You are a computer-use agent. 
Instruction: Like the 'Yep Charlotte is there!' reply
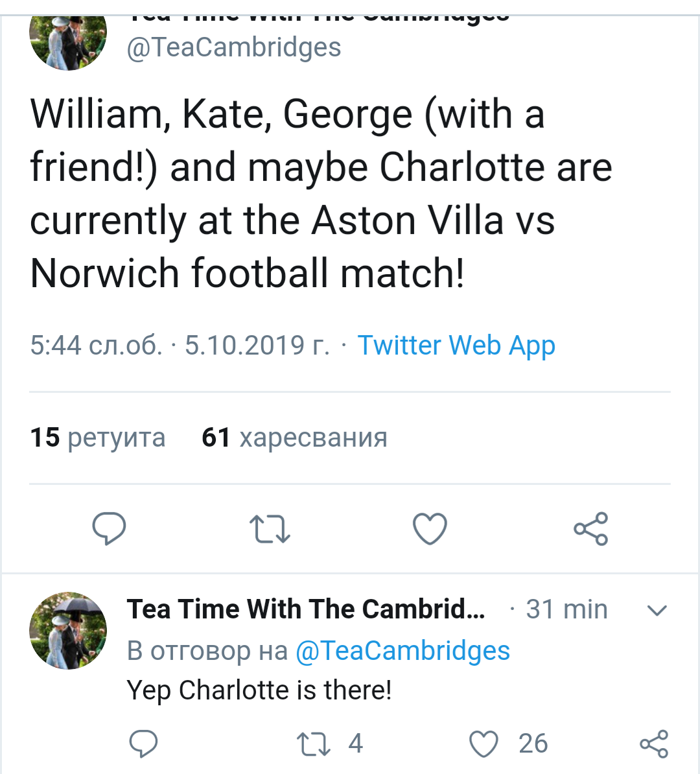click(484, 744)
